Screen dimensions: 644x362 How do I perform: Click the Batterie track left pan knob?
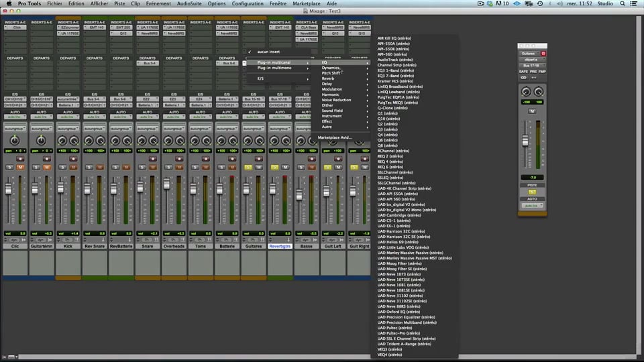pos(221,141)
